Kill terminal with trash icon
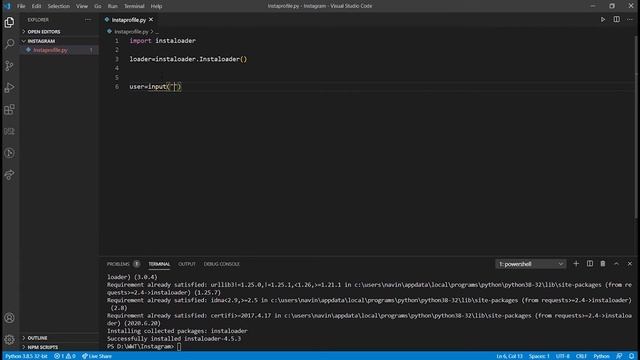Viewport: 640px width, 360px height. [603, 264]
